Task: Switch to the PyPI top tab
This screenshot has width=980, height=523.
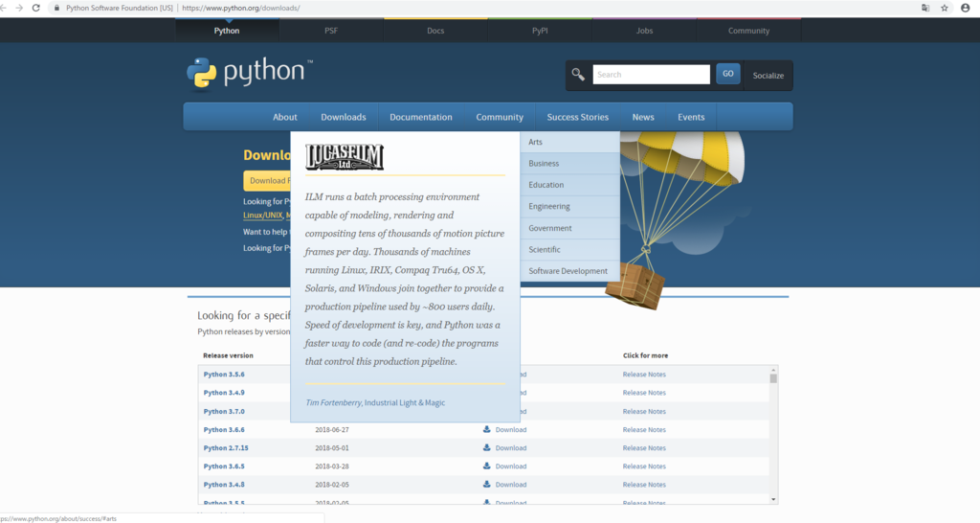Action: [x=540, y=31]
